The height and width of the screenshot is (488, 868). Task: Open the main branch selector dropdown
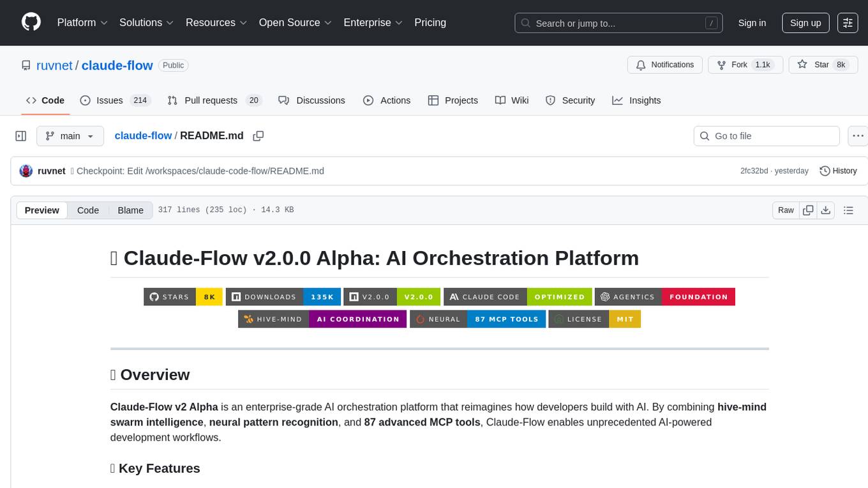click(70, 136)
